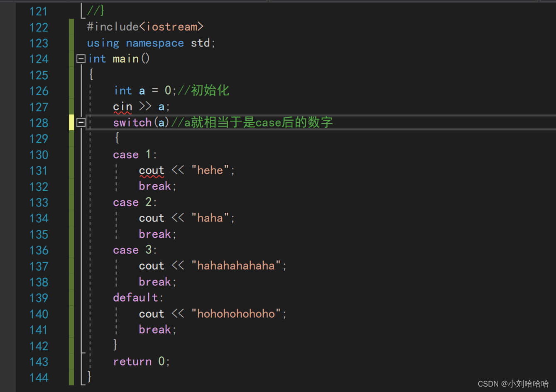Click line number 144
Image resolution: width=556 pixels, height=392 pixels.
[x=39, y=377]
